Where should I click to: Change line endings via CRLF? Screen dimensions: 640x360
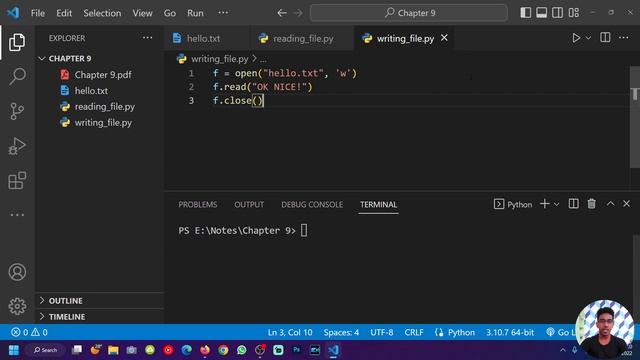click(x=414, y=332)
